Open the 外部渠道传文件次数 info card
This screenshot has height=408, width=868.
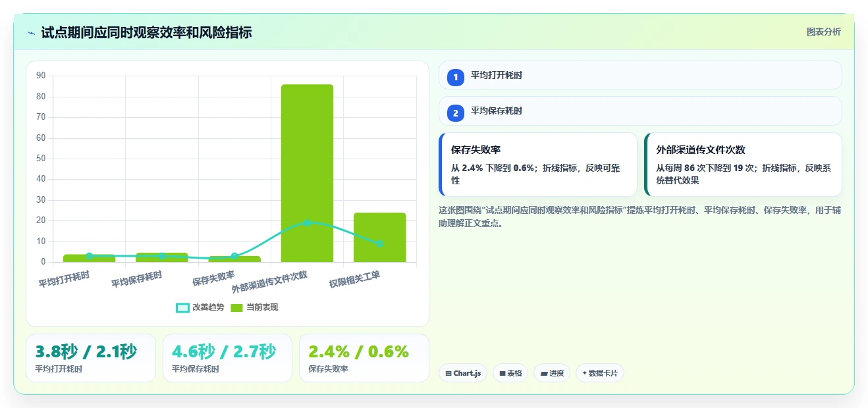click(743, 165)
